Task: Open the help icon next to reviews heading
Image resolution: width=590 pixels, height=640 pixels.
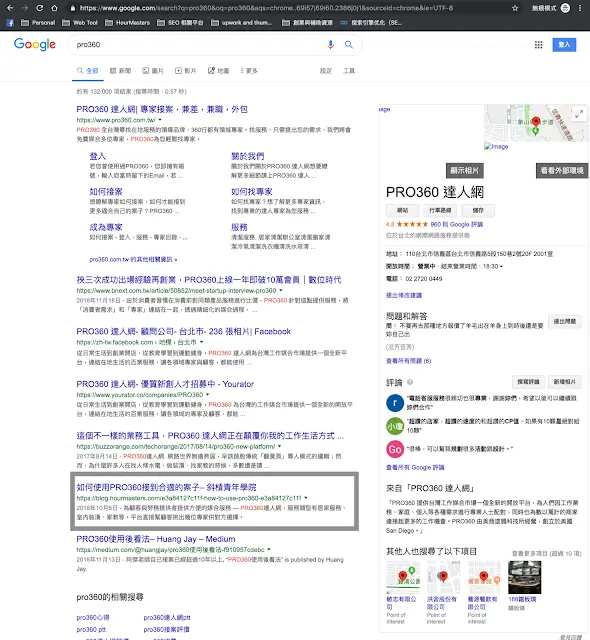Action: [410, 382]
